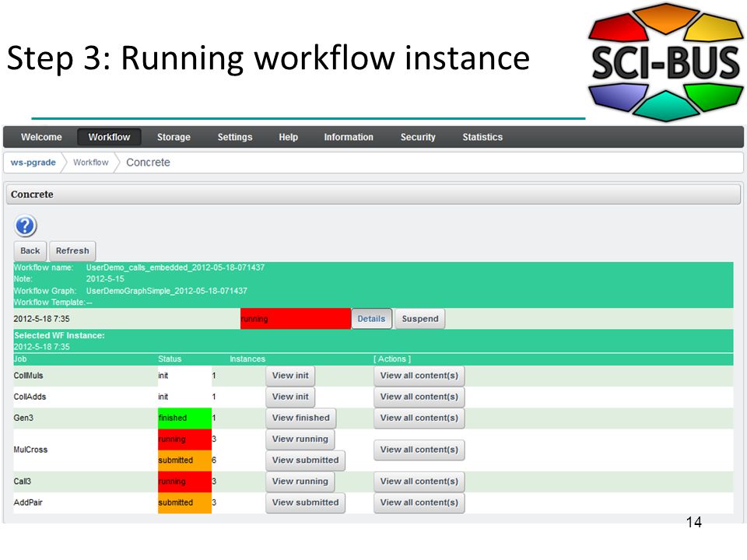Click View submitted for MulCross

(305, 460)
